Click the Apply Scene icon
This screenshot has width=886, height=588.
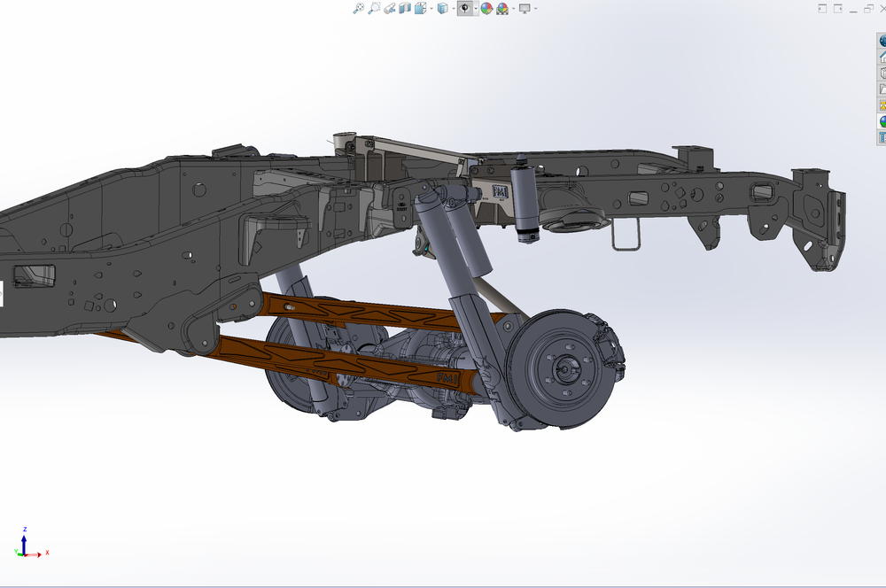501,9
